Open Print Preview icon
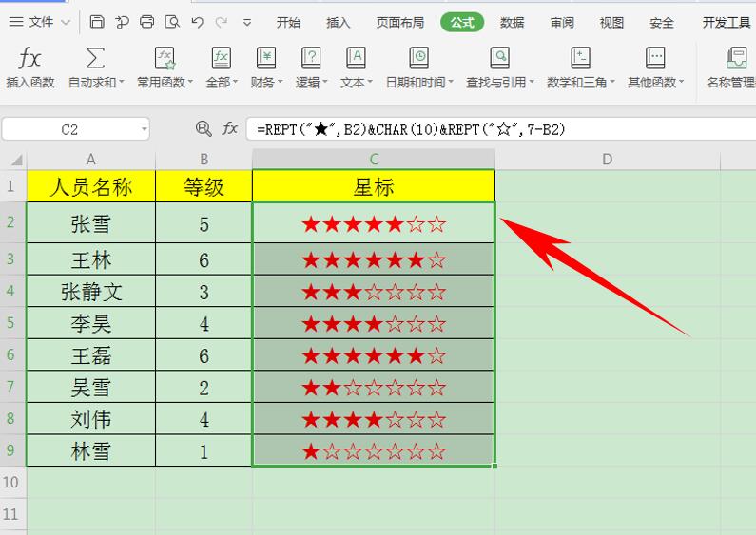The height and width of the screenshot is (535, 756). [172, 22]
